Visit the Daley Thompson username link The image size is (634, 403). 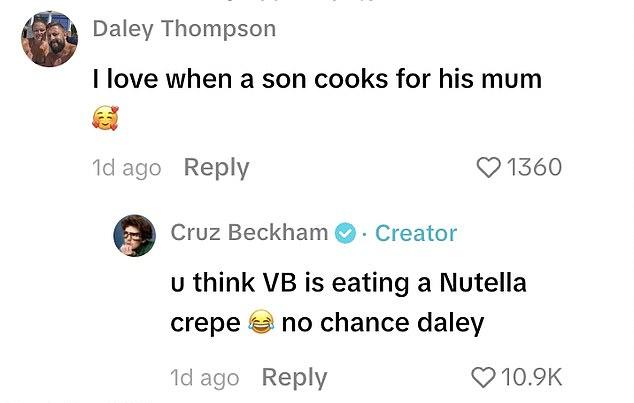tap(183, 29)
